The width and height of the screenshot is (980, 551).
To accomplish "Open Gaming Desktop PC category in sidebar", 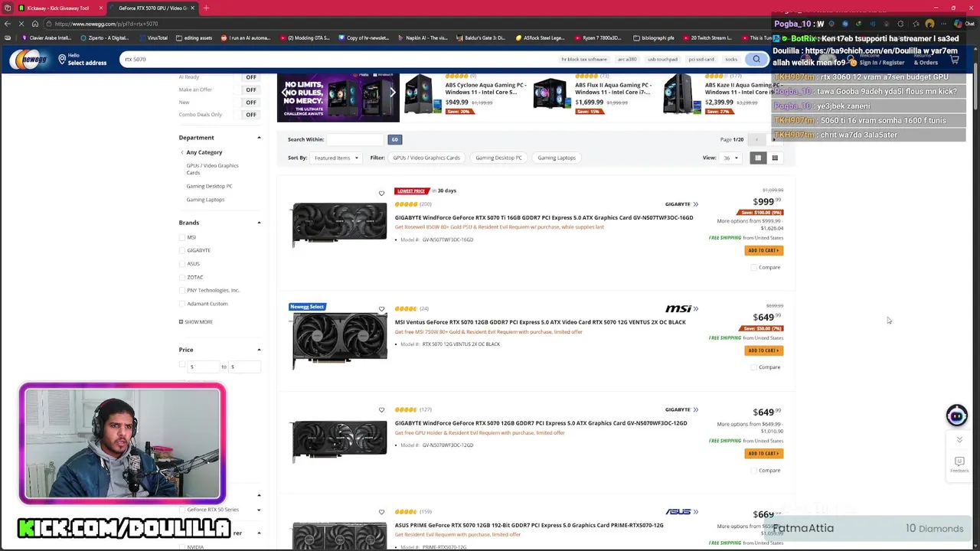I will (209, 186).
